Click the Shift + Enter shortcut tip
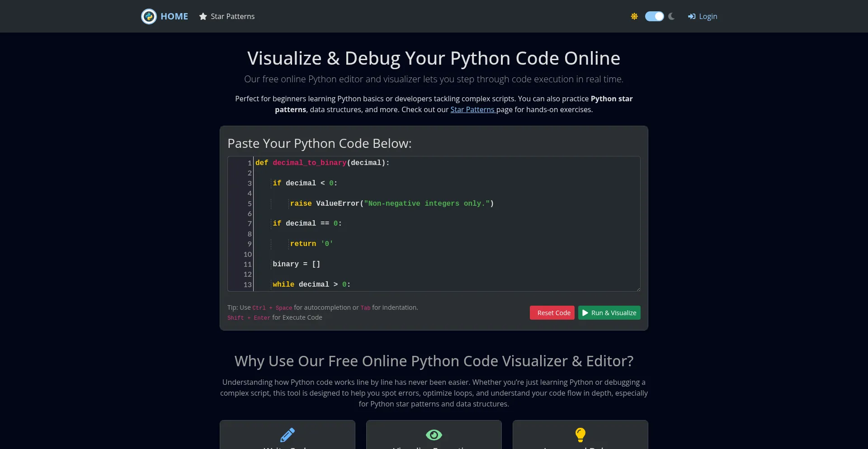The width and height of the screenshot is (868, 449). 249,318
